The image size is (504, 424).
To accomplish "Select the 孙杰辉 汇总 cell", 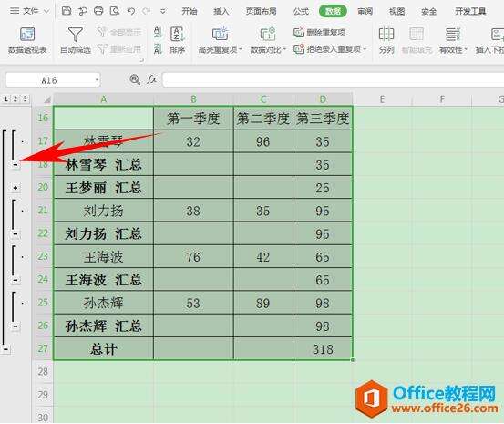I will [x=104, y=326].
